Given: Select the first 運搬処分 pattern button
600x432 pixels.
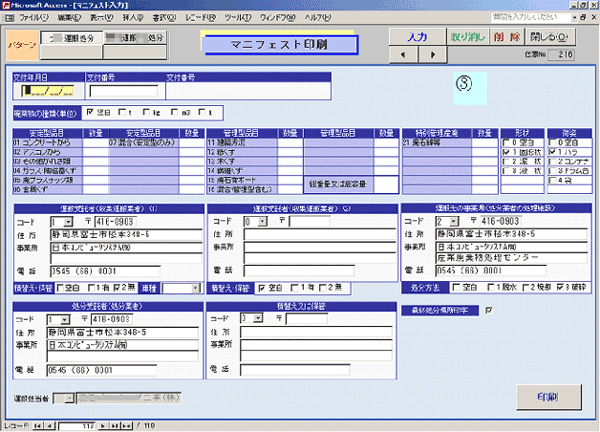Looking at the screenshot, I should click(x=72, y=38).
